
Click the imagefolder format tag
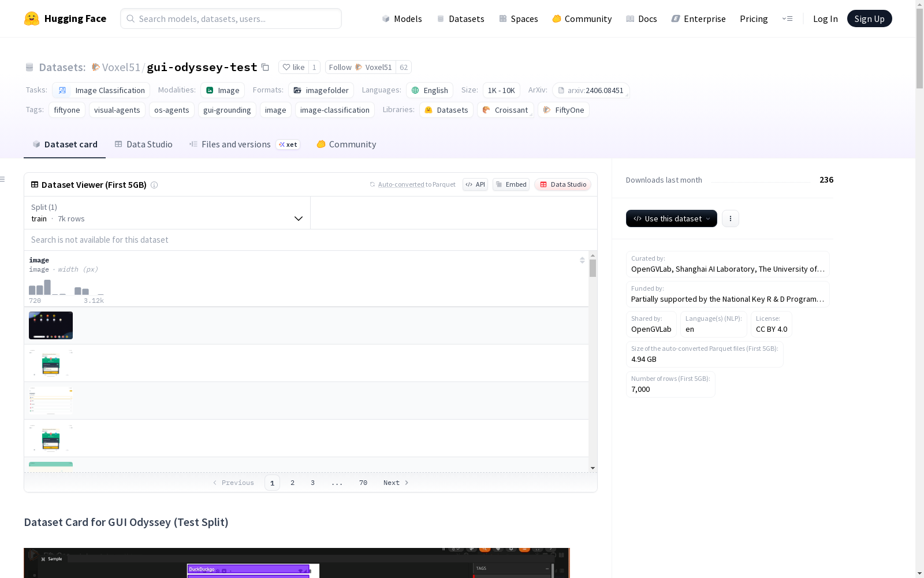[x=321, y=90]
